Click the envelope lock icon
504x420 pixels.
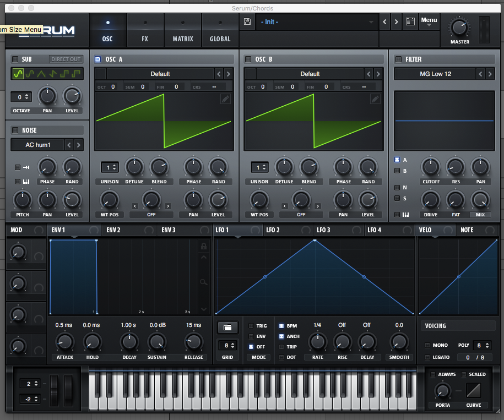(204, 246)
